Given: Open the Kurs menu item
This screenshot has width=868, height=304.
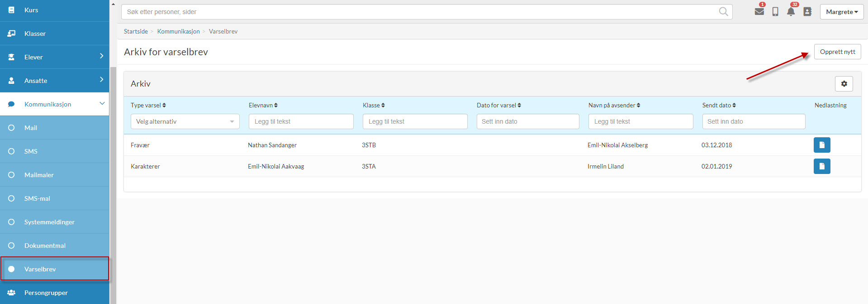Looking at the screenshot, I should [54, 10].
